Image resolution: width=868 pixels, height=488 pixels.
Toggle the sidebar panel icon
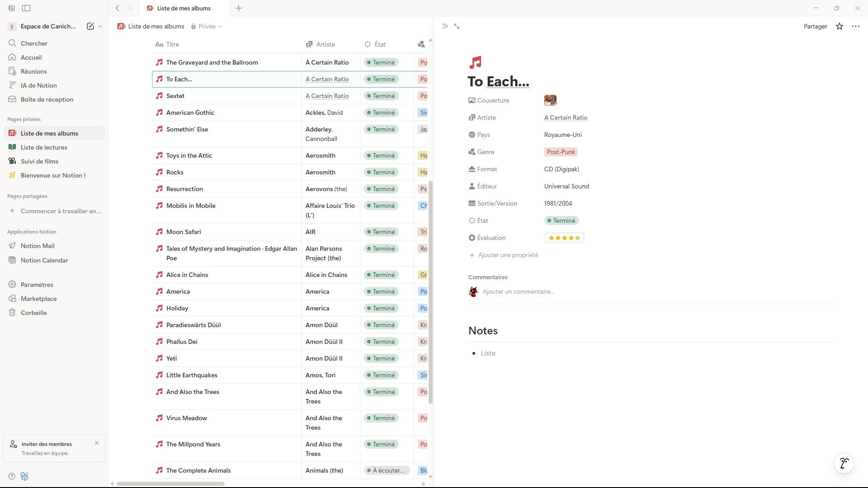27,8
